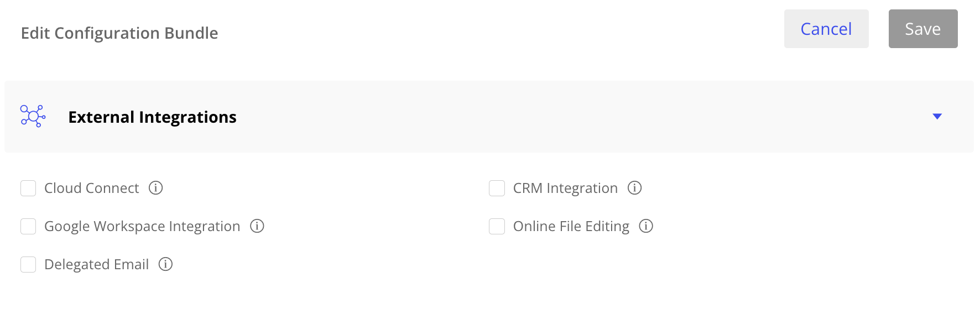The width and height of the screenshot is (980, 314).
Task: Cancel editing the configuration bundle
Action: point(826,29)
